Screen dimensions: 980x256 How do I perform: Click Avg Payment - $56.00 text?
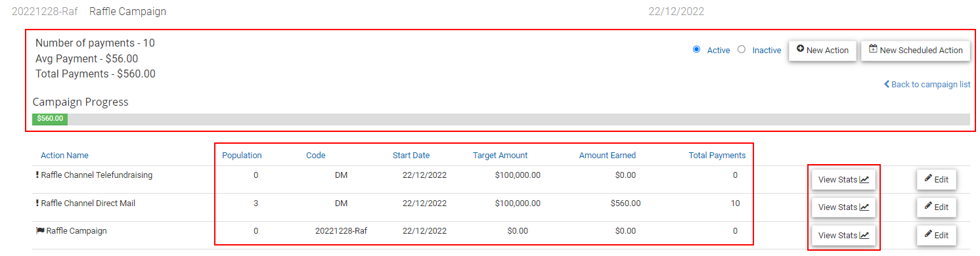pyautogui.click(x=87, y=58)
